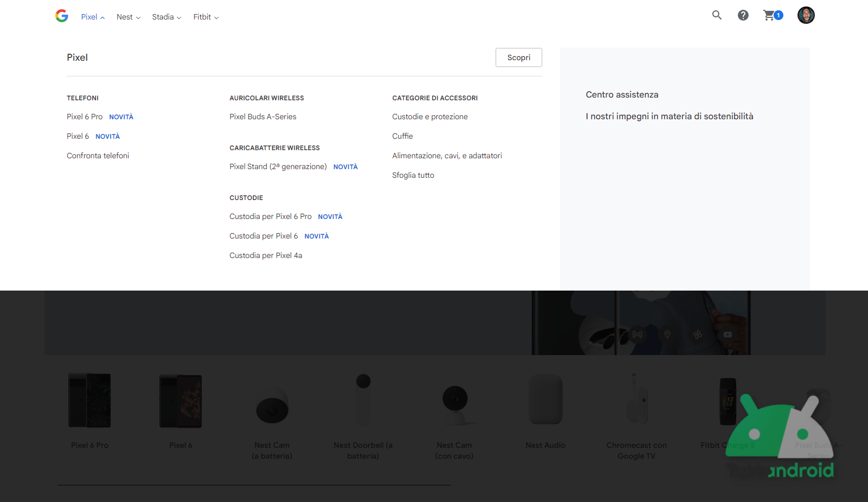This screenshot has width=868, height=502.
Task: Click NOVITÀ badge beside Pixel 6 Pro phone
Action: pos(121,117)
